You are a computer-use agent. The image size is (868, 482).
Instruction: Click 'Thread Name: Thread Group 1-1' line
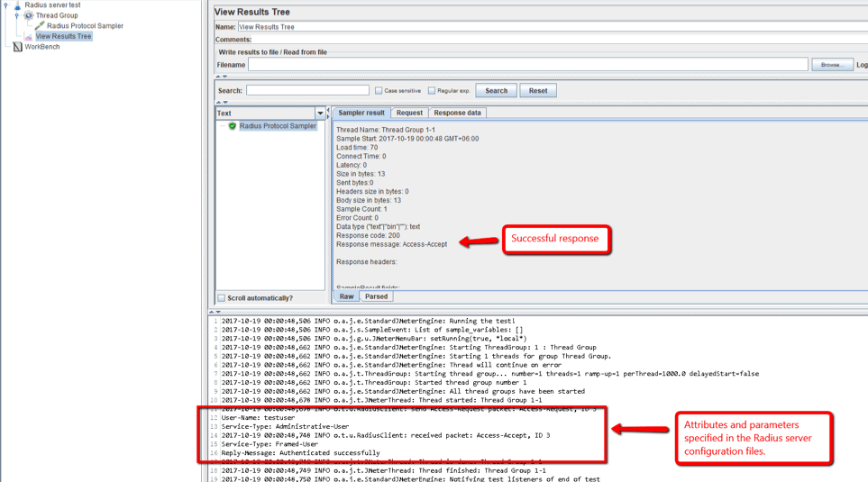pyautogui.click(x=386, y=130)
